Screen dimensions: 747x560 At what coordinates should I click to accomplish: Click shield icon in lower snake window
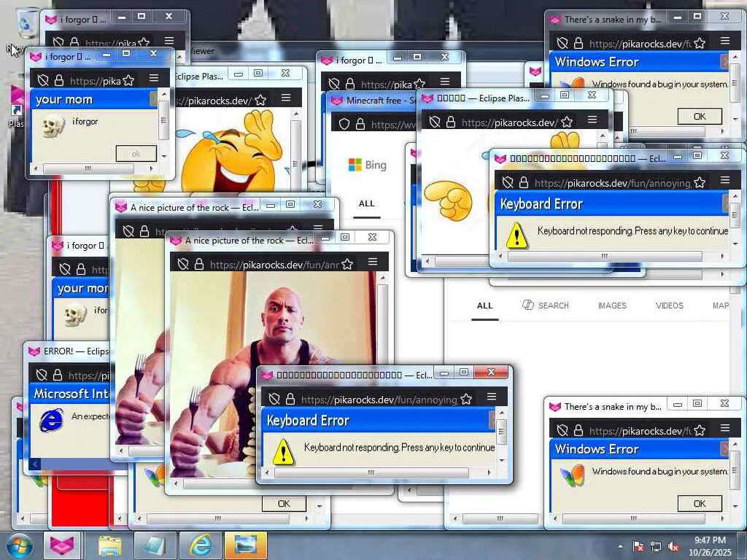coord(562,430)
